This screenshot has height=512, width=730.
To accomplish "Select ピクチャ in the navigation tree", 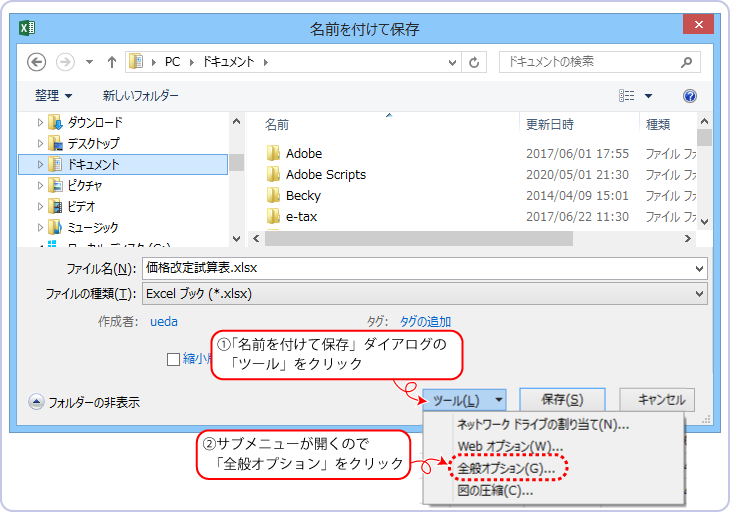I will tap(84, 186).
